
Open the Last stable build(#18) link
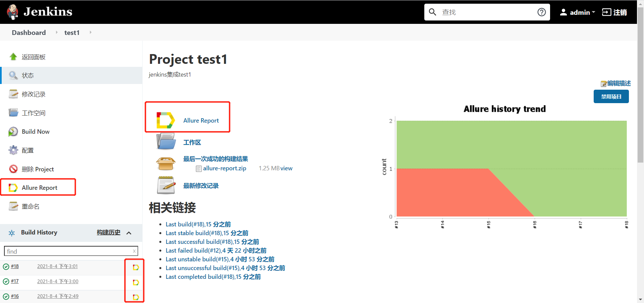point(207,233)
